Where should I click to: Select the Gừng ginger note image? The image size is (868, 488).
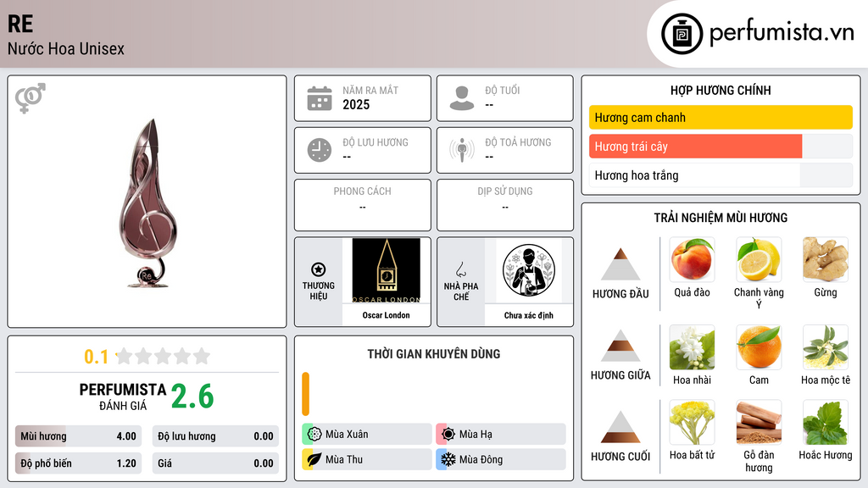click(x=826, y=259)
